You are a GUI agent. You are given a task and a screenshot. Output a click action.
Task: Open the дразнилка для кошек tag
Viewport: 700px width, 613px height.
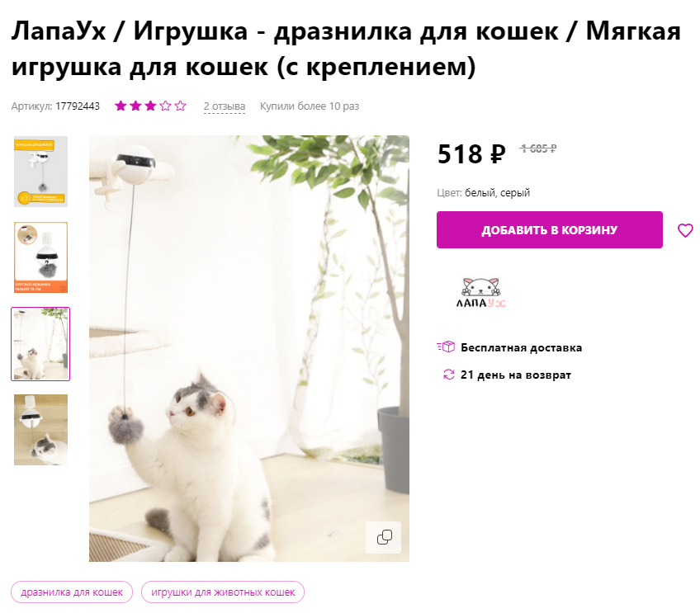click(x=72, y=592)
